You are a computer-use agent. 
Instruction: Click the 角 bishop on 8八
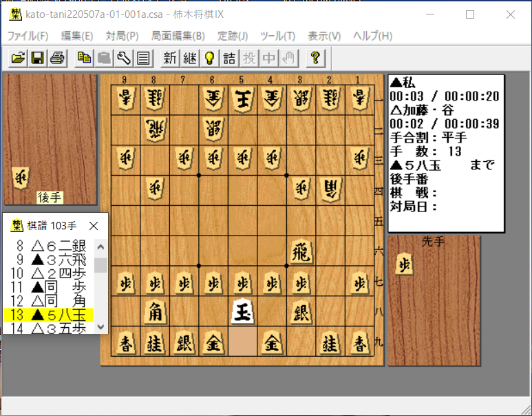155,312
